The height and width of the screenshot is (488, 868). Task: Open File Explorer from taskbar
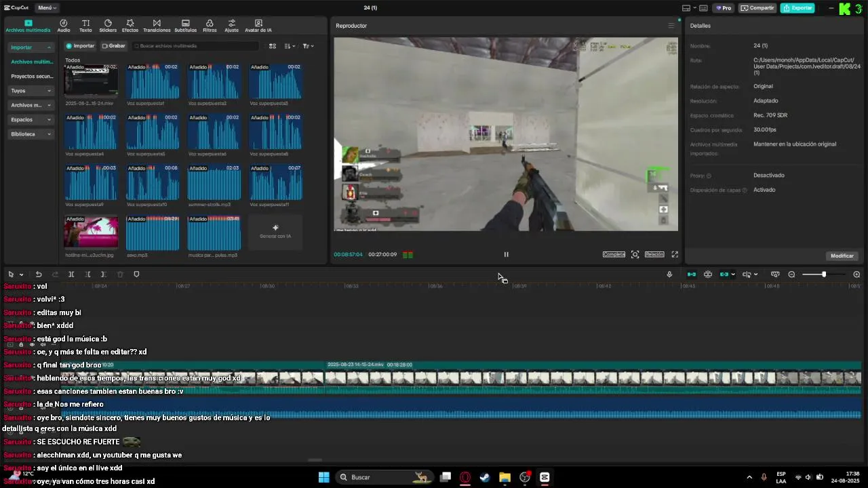point(505,477)
